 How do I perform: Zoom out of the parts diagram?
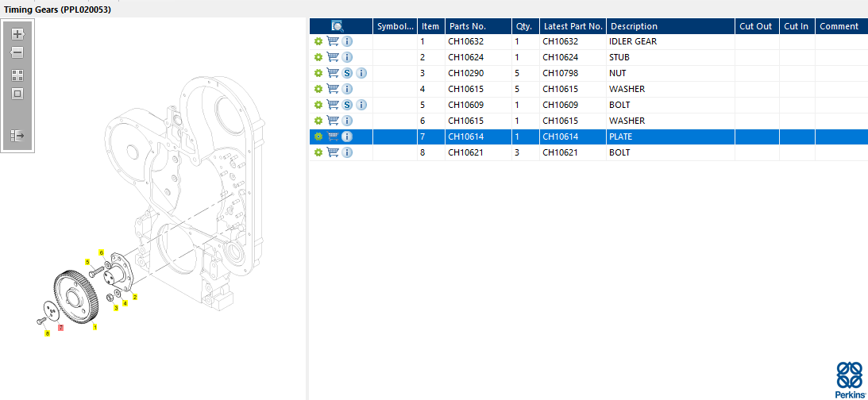(17, 52)
